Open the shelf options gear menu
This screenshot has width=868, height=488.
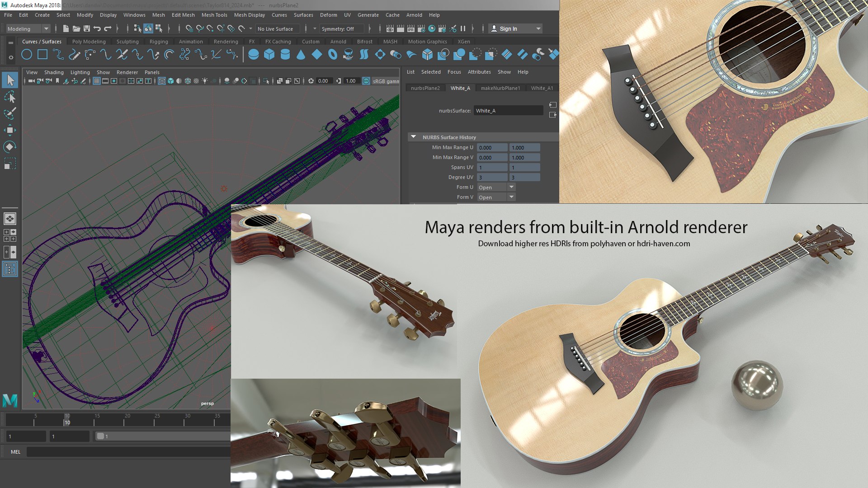click(x=11, y=57)
